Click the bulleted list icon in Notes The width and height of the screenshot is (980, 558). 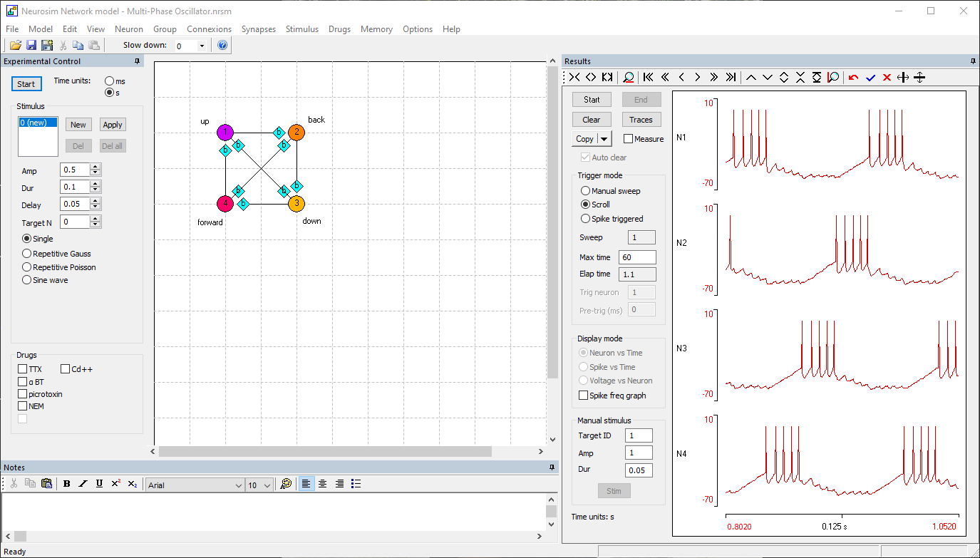tap(356, 484)
